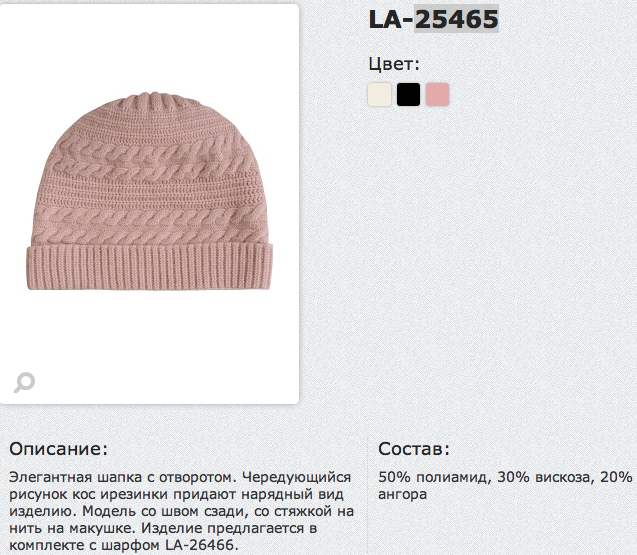Click scarf code LA-26466 in the description
The height and width of the screenshot is (555, 637).
coord(199,545)
